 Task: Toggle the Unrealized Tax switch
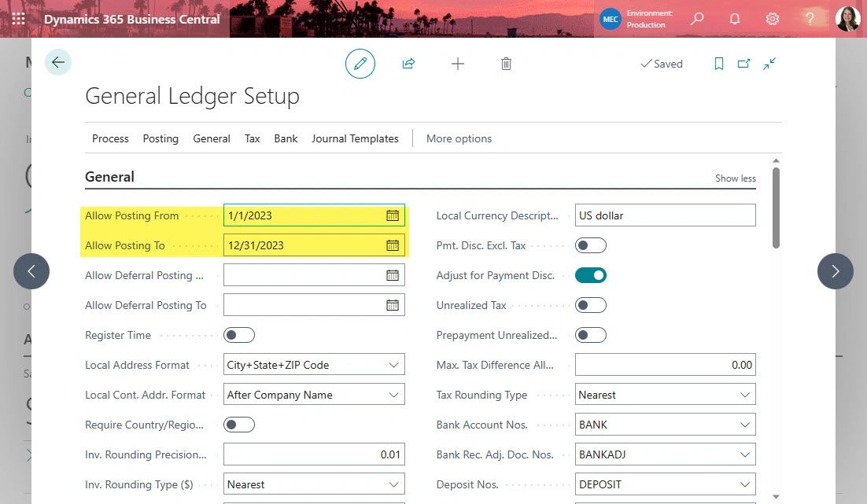(591, 305)
